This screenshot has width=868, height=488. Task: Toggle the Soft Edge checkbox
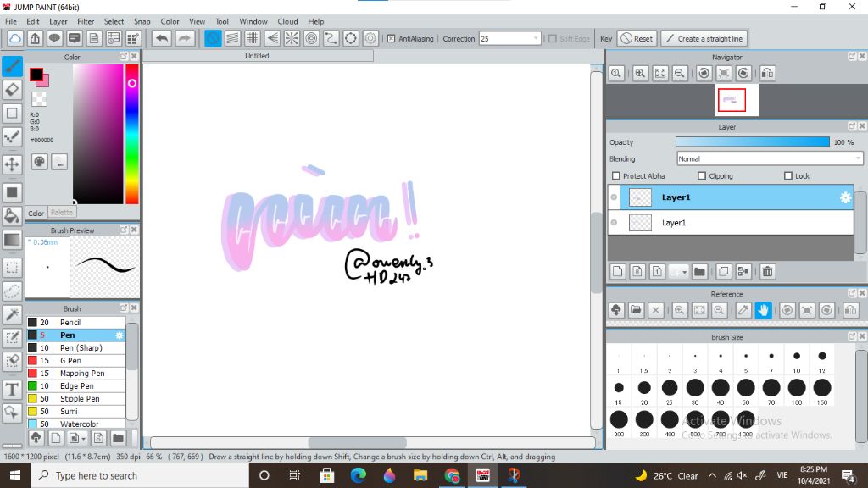552,39
